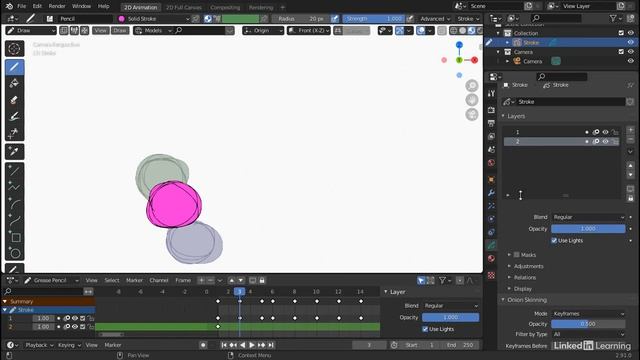640x360 pixels.
Task: Hide Stroke object in outliner
Action: 631,42
